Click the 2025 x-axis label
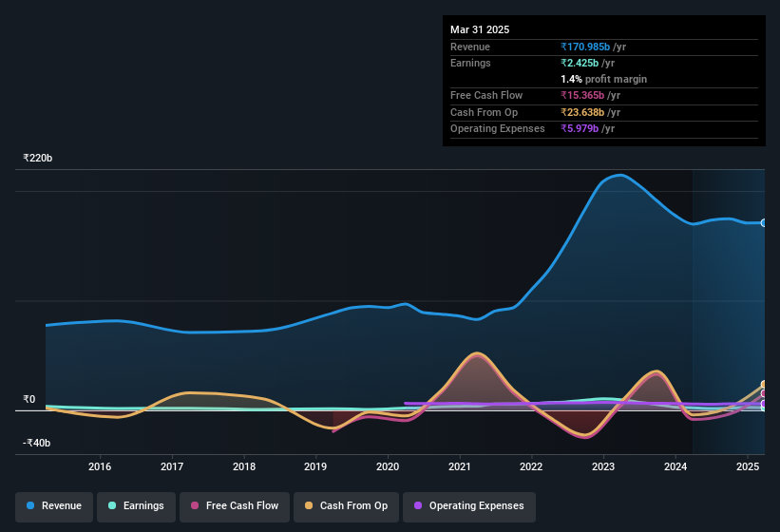 click(748, 466)
